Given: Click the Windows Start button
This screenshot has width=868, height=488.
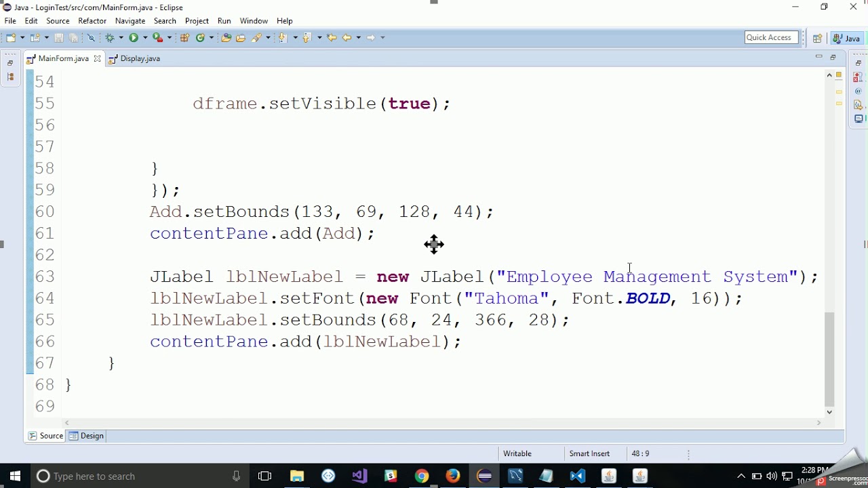Looking at the screenshot, I should pos(16,476).
